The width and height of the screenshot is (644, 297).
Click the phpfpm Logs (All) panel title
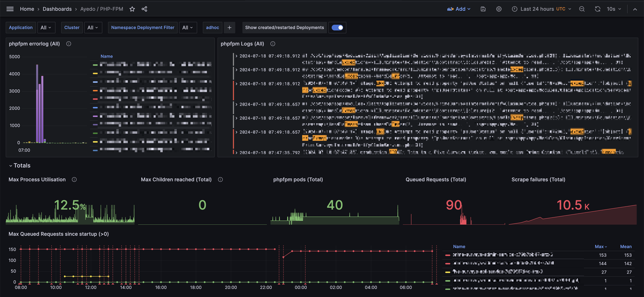(x=242, y=44)
